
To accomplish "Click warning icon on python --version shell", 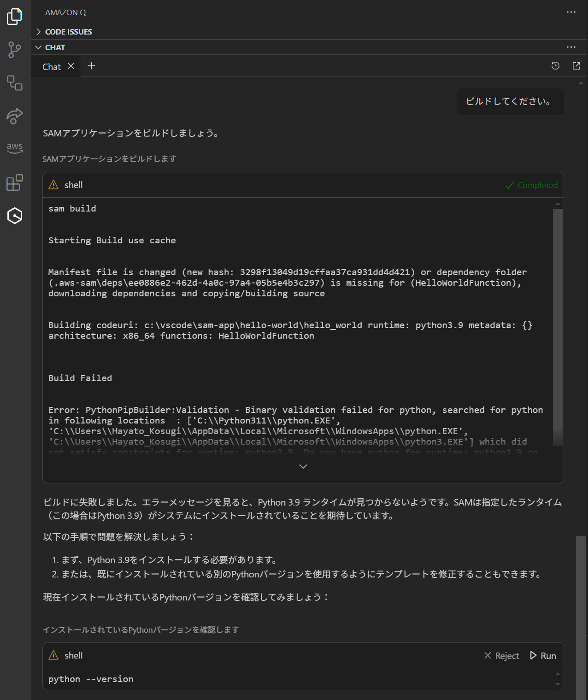I will coord(53,655).
